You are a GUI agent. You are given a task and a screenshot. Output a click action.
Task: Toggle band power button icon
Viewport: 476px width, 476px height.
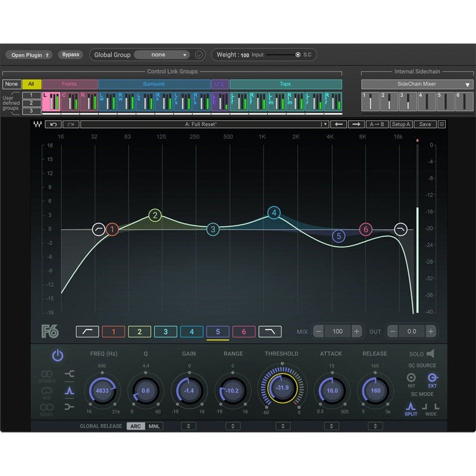pos(58,355)
